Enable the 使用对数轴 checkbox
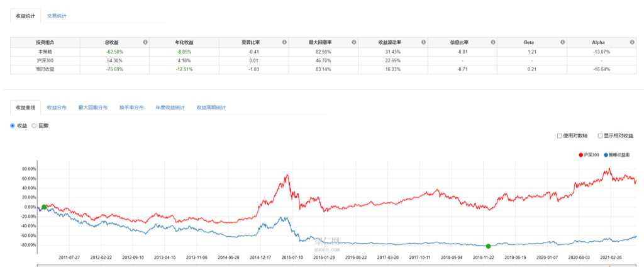Screen dimensions: 644x267 (560, 135)
